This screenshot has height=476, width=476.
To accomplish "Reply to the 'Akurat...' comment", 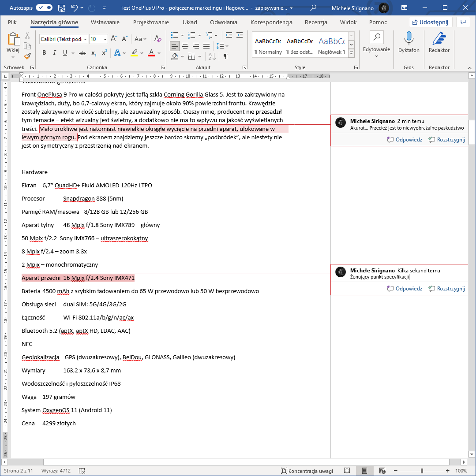I will click(405, 140).
